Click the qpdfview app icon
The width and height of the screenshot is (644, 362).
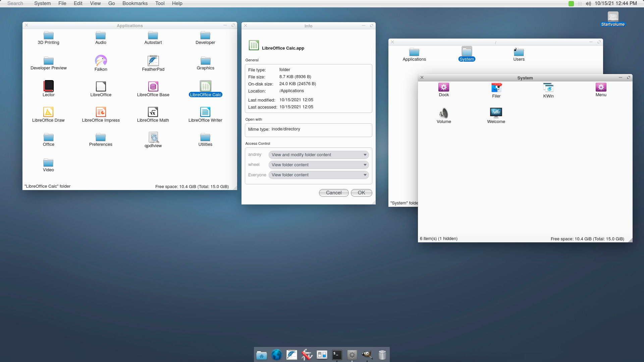click(153, 137)
